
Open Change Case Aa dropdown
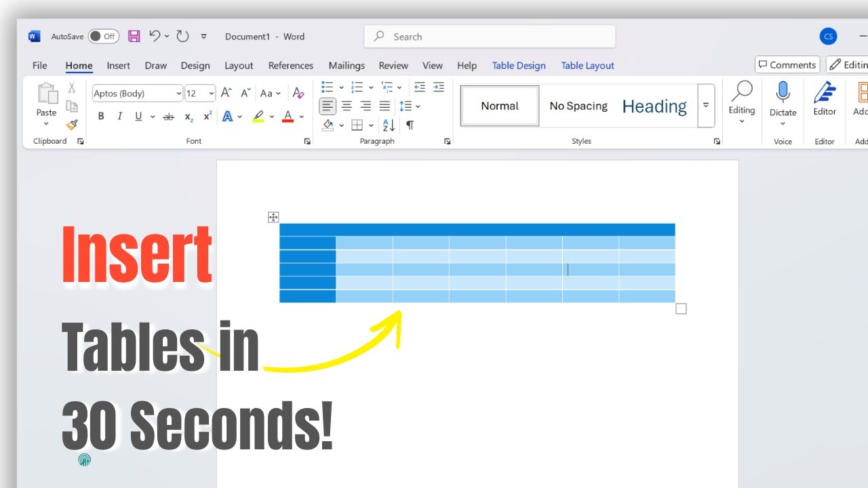[270, 94]
